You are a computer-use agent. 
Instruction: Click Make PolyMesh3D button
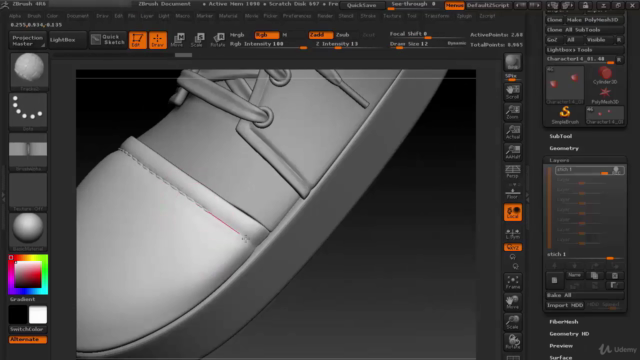595,20
